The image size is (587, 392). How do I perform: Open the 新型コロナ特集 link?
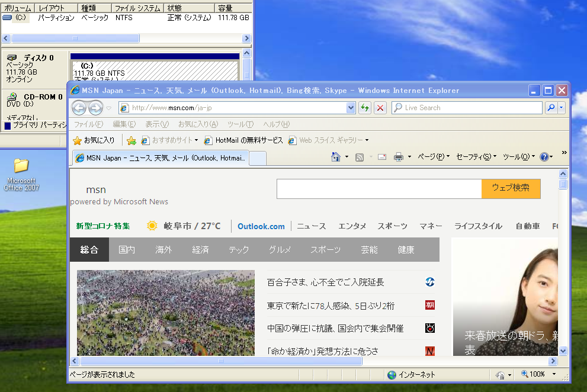coord(103,226)
